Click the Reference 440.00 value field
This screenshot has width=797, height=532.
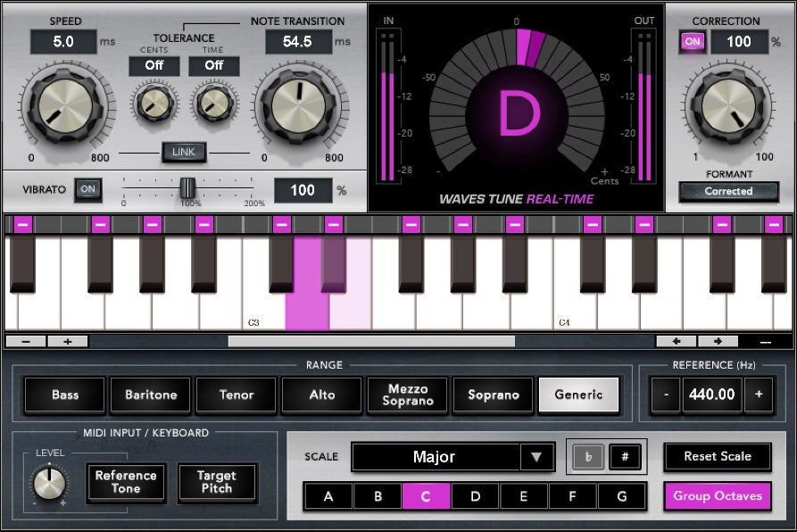point(712,395)
